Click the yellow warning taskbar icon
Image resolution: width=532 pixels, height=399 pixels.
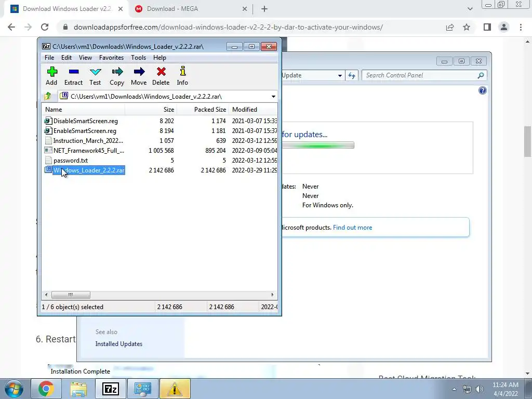click(x=175, y=389)
